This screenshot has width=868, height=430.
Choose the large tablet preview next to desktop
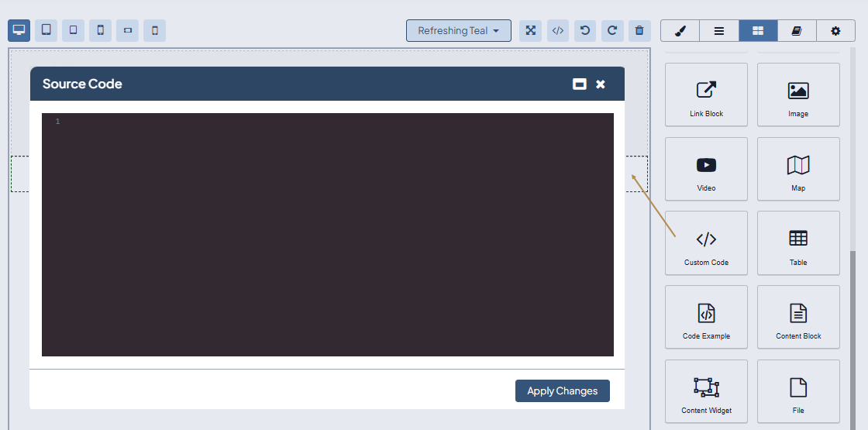tap(46, 30)
